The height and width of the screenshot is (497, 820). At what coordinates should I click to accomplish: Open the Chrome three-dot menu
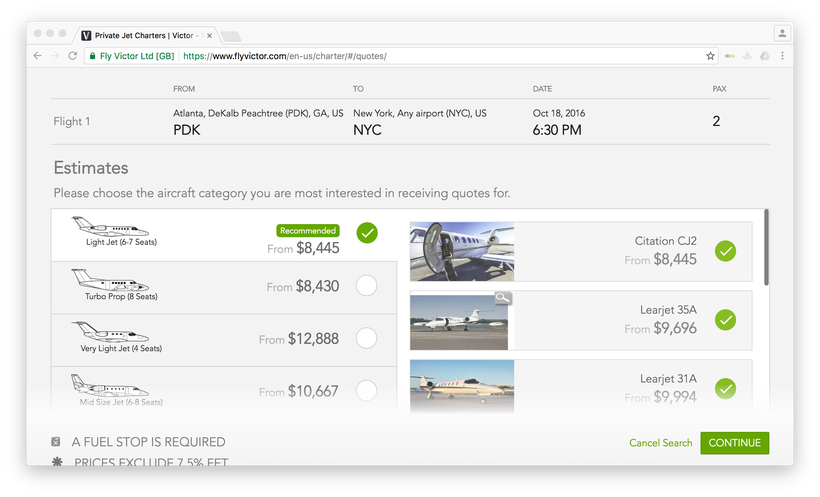pos(782,55)
